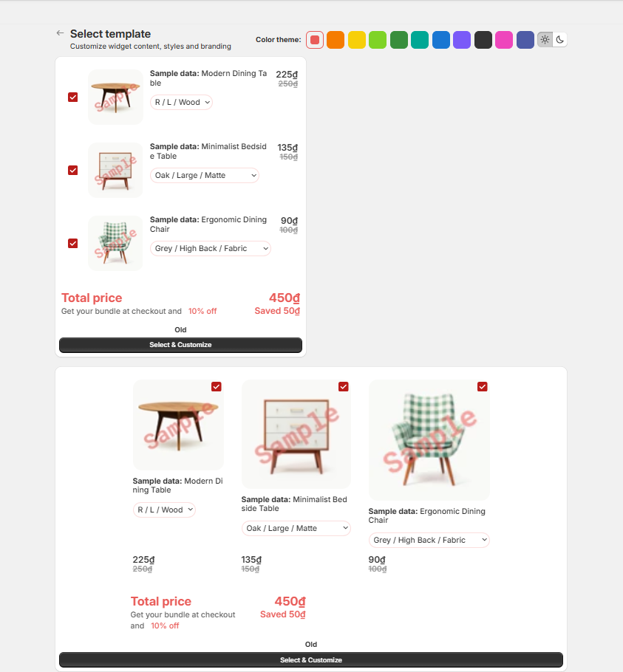
Task: Choose the yellow color theme swatch
Action: (357, 40)
